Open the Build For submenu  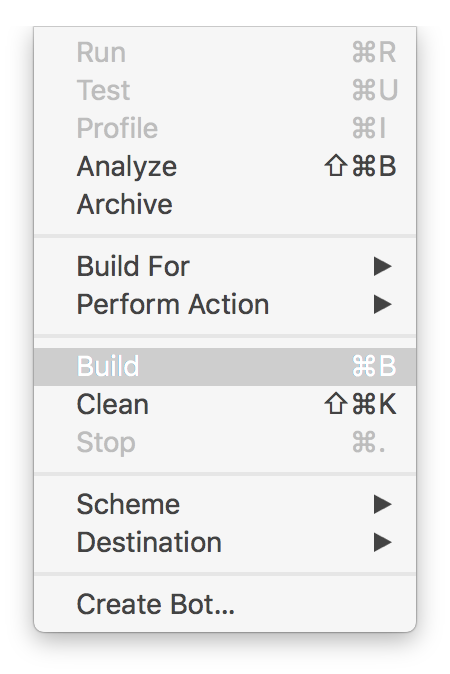click(225, 266)
